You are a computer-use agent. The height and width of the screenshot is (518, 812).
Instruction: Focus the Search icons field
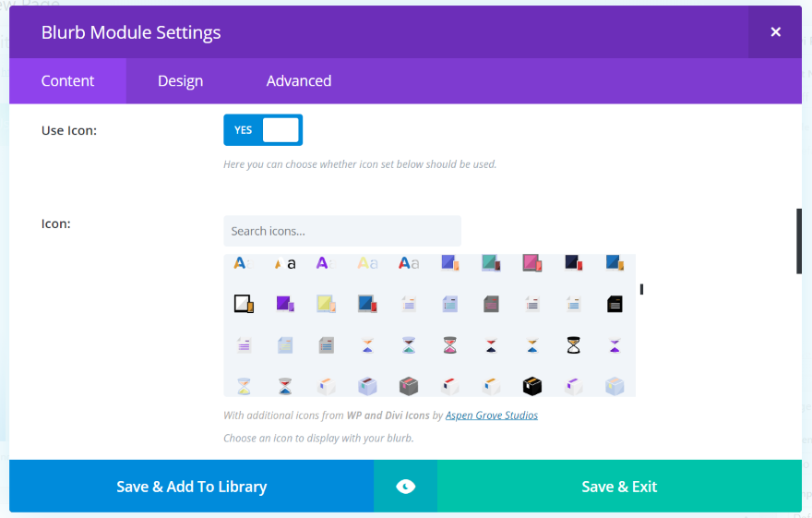(341, 231)
